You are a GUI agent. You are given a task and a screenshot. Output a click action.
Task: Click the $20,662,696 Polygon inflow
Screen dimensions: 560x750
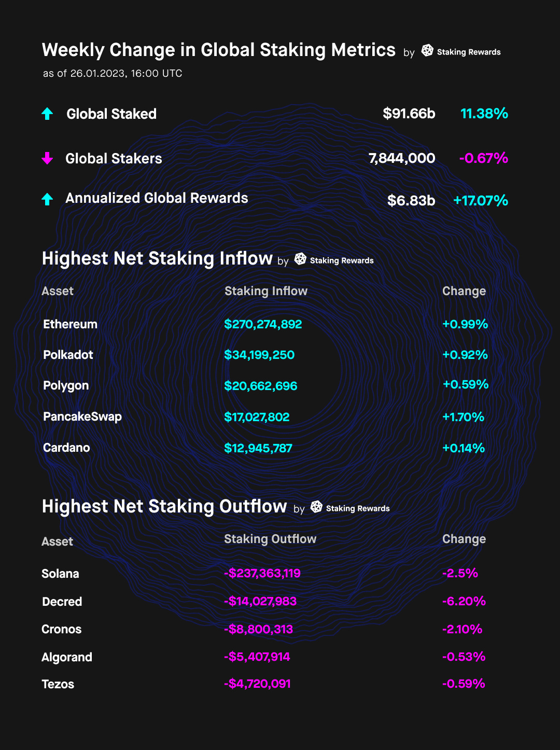click(x=260, y=386)
